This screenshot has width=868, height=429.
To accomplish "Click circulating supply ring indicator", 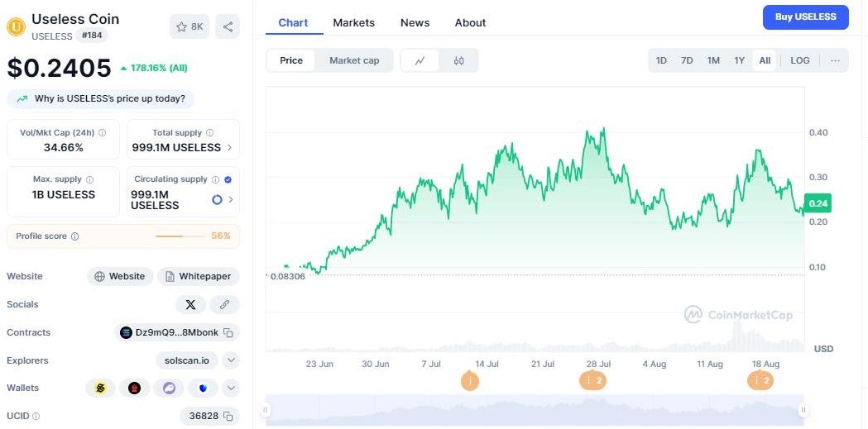I will pyautogui.click(x=217, y=199).
